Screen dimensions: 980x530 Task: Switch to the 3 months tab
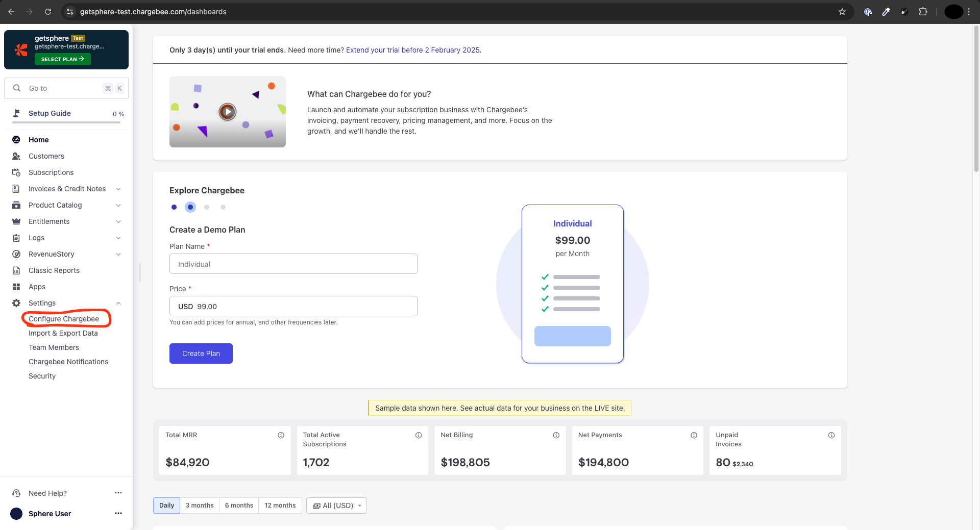200,506
